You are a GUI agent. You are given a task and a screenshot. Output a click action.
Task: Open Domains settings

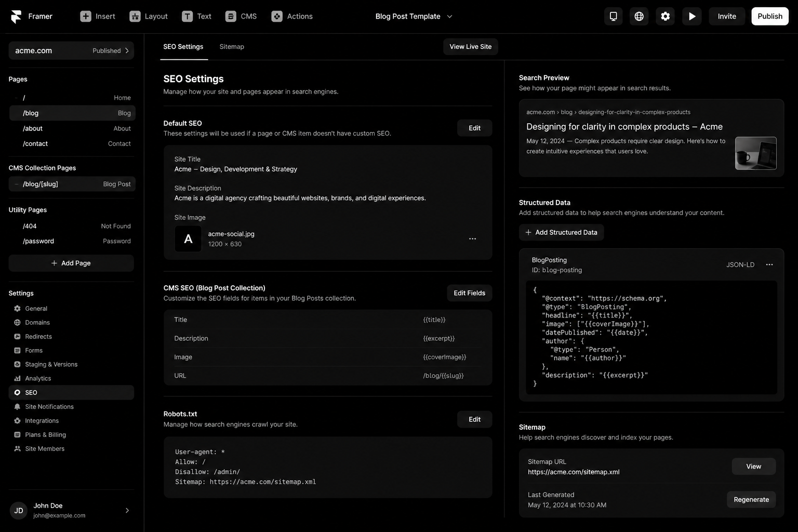click(x=71, y=323)
